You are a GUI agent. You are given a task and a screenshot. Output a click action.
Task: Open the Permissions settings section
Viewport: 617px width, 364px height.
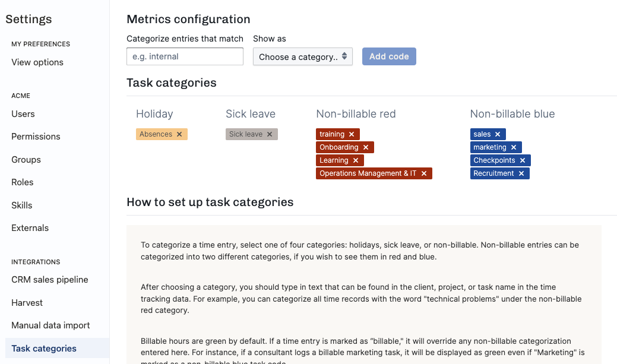click(x=36, y=137)
